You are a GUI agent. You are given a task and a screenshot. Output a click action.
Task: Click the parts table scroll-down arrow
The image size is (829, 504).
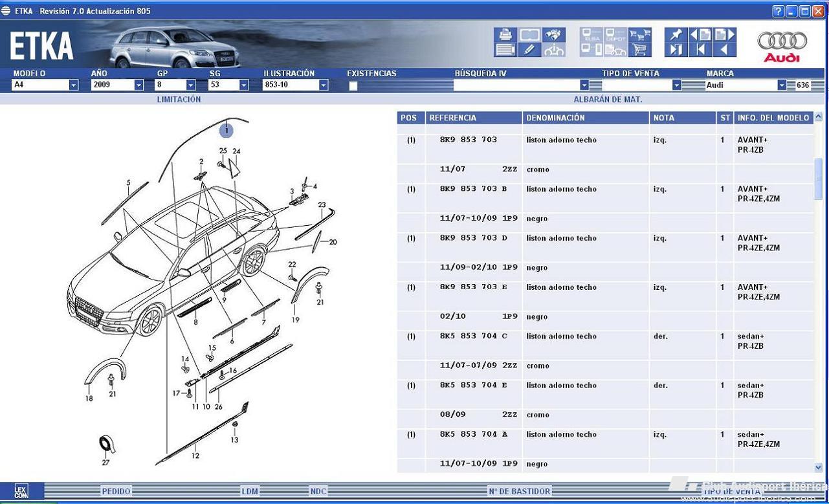819,467
